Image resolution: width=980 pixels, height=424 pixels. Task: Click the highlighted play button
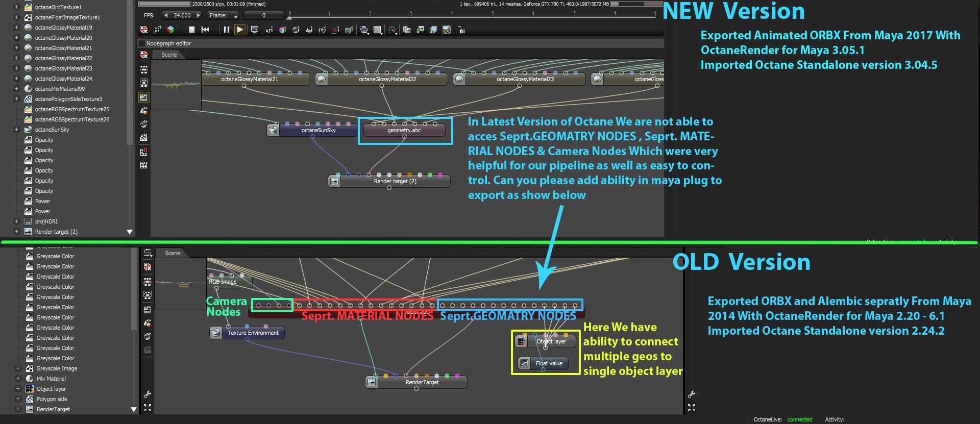tap(239, 30)
